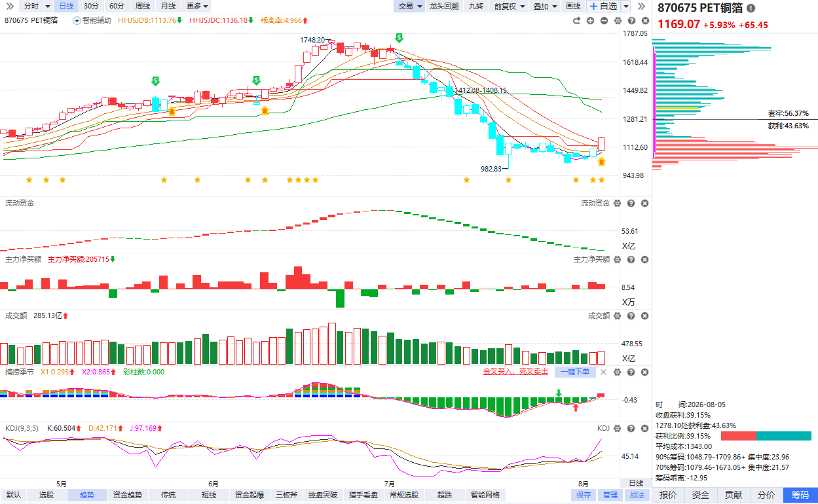818x504 pixels.
Task: Open the 更多 periods dropdown
Action: coord(197,6)
